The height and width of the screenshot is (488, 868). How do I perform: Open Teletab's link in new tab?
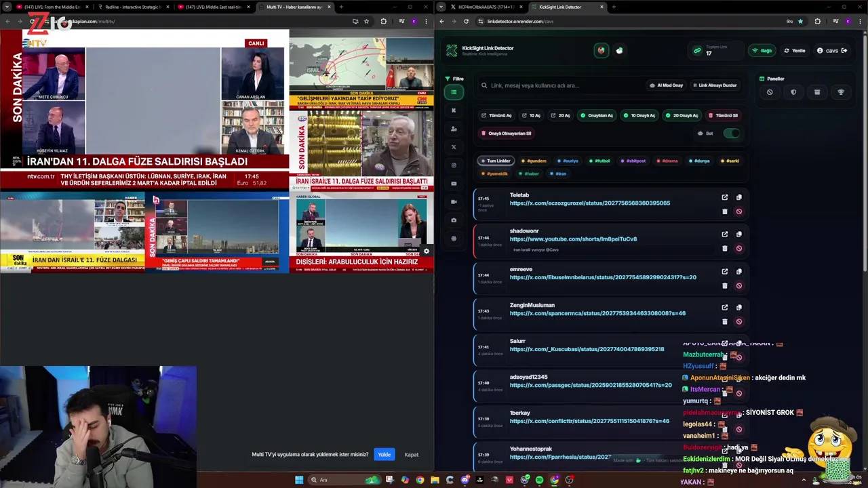725,197
